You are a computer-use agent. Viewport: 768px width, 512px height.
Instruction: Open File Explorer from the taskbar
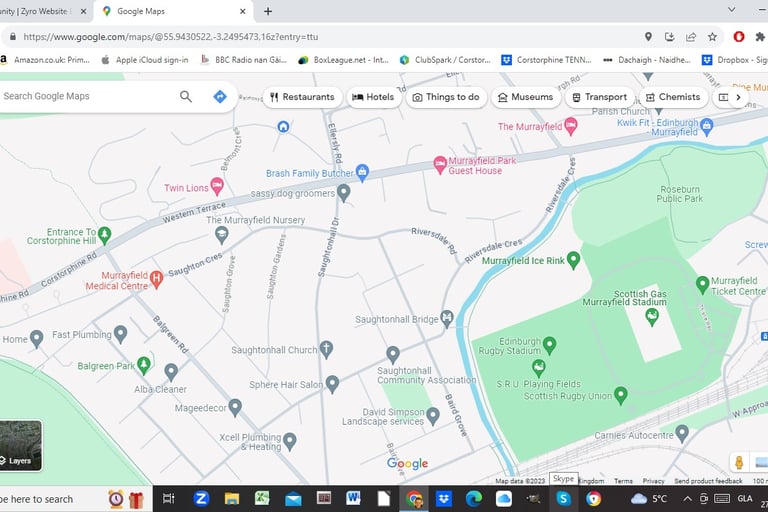[232, 499]
